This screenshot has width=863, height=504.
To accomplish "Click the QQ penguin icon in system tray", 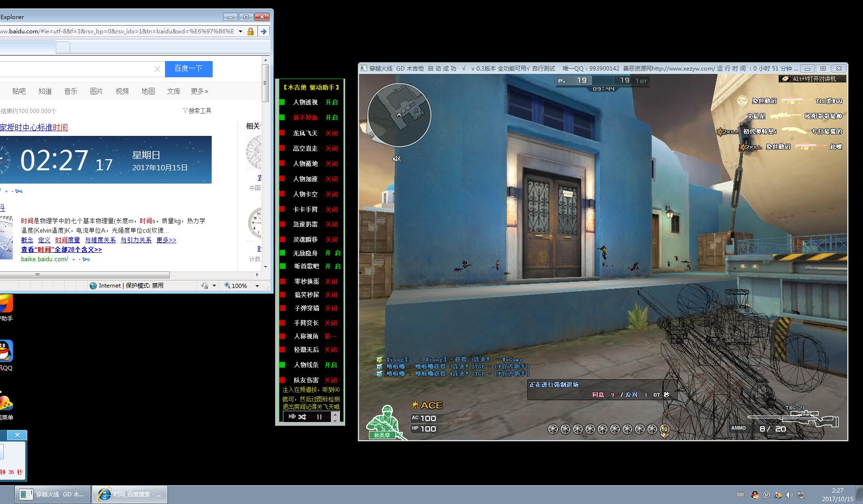I will pos(755,495).
